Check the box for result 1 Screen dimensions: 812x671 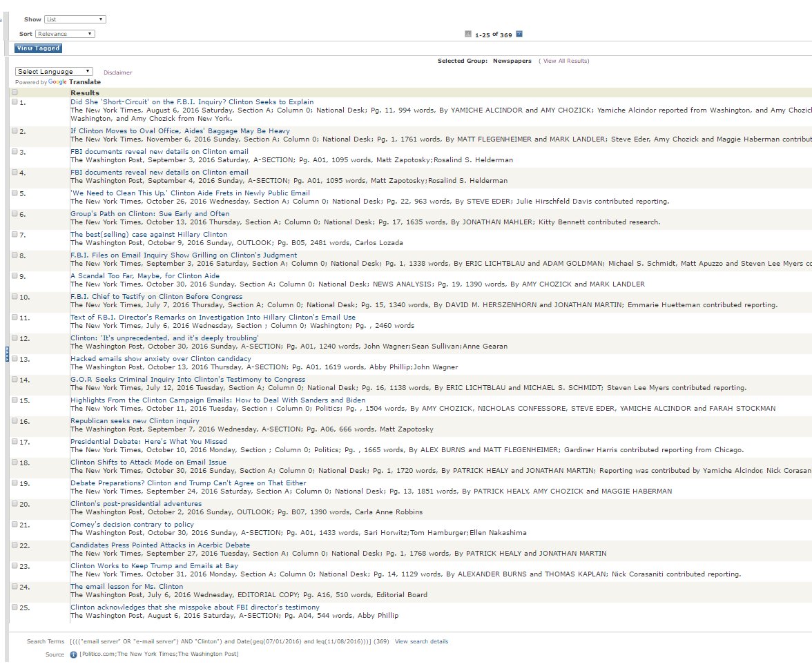coord(14,102)
